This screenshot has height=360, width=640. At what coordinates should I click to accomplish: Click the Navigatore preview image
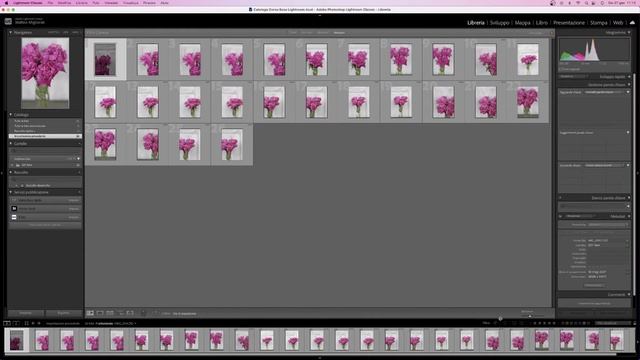click(x=45, y=73)
